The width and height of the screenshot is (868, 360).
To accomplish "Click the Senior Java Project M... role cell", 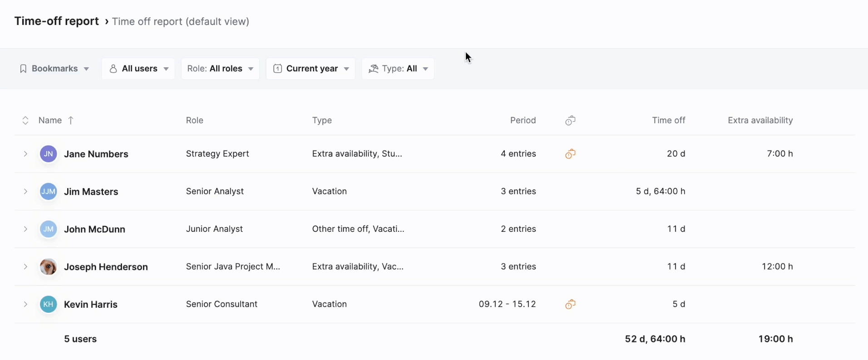I will pos(233,267).
